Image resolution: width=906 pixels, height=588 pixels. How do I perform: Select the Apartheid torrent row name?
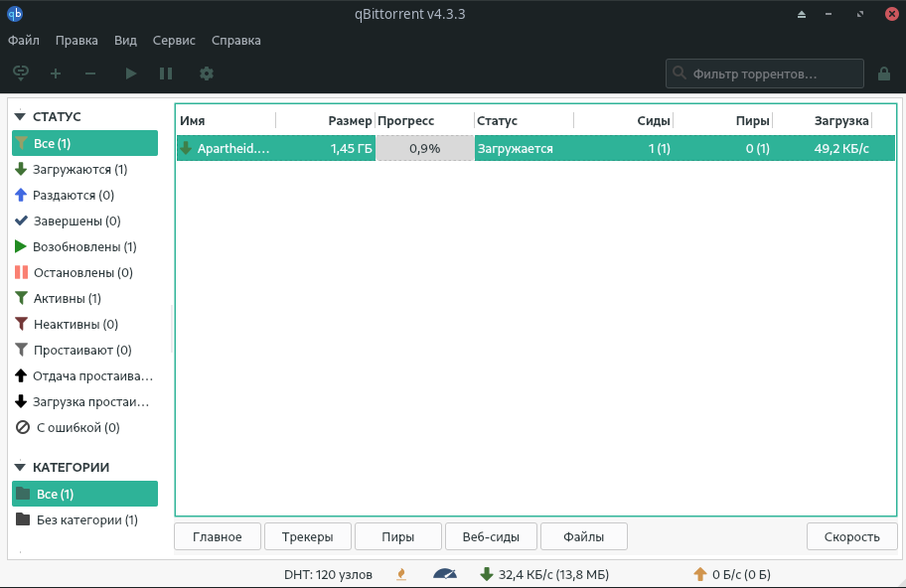pos(233,148)
